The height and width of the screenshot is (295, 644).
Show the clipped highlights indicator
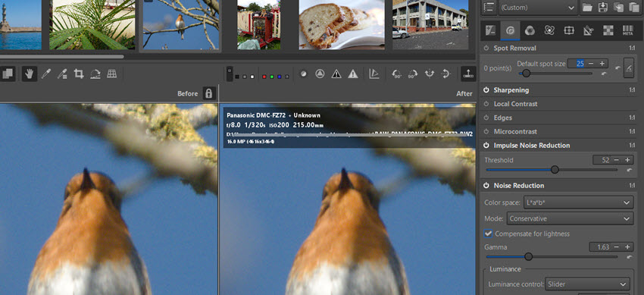point(353,74)
